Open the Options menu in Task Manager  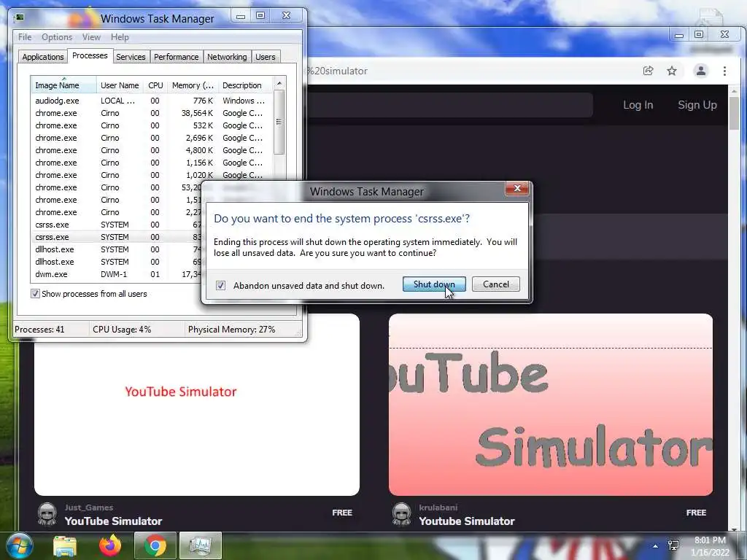pos(57,37)
